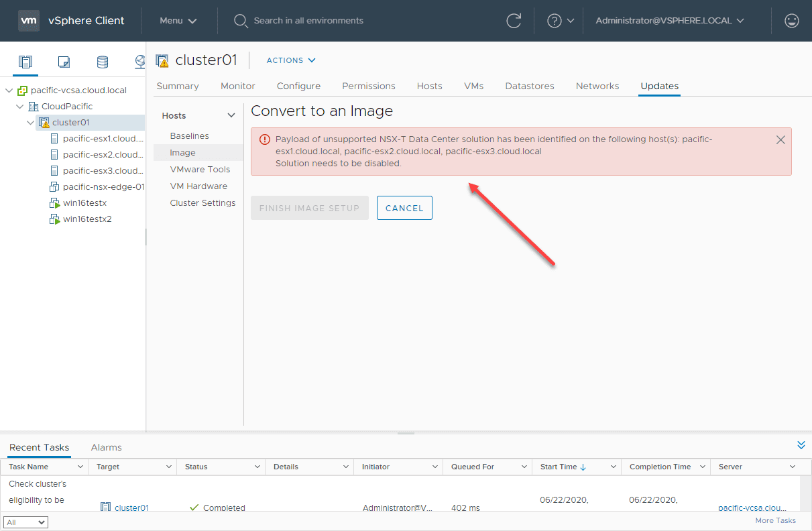812x531 pixels.
Task: Open Administrator@VSPHERE.LOCAL user menu
Action: 670,21
